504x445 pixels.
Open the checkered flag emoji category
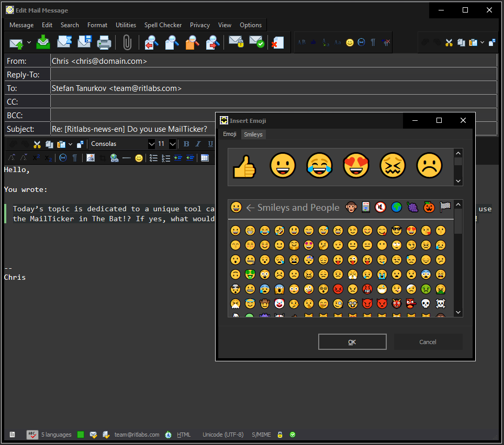coord(445,207)
